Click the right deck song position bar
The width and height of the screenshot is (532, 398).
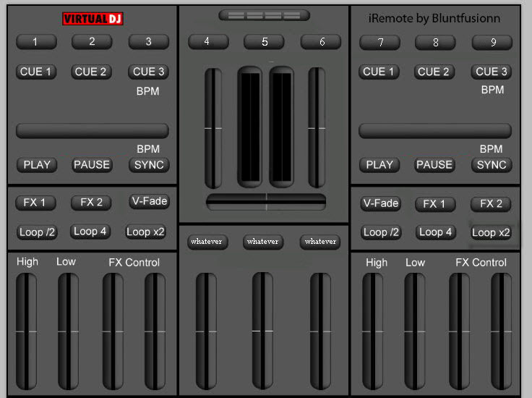point(435,131)
